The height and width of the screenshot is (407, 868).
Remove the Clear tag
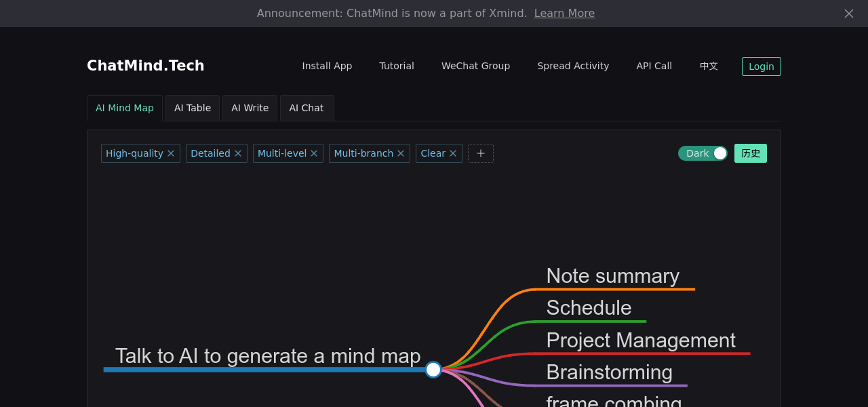(x=453, y=153)
